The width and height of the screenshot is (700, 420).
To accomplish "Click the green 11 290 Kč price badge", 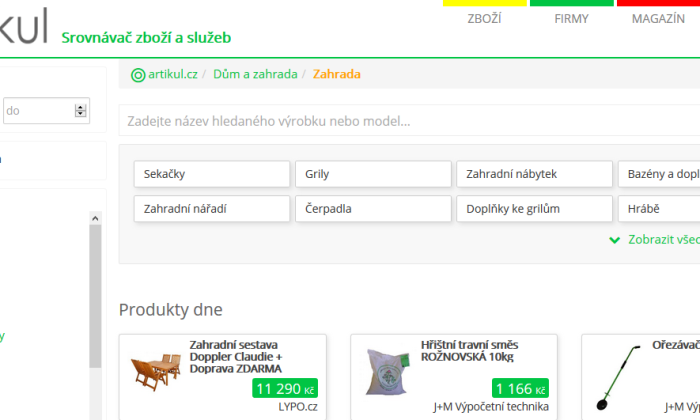I will pos(285,388).
